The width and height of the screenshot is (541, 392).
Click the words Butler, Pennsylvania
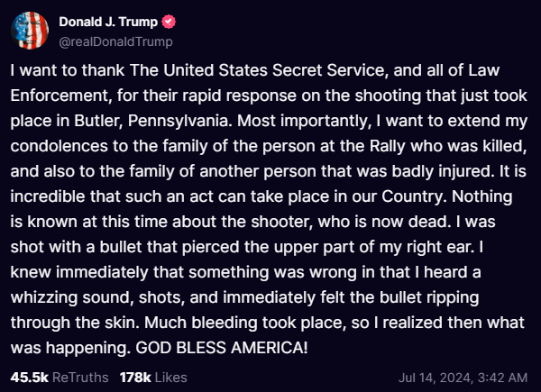click(x=151, y=121)
